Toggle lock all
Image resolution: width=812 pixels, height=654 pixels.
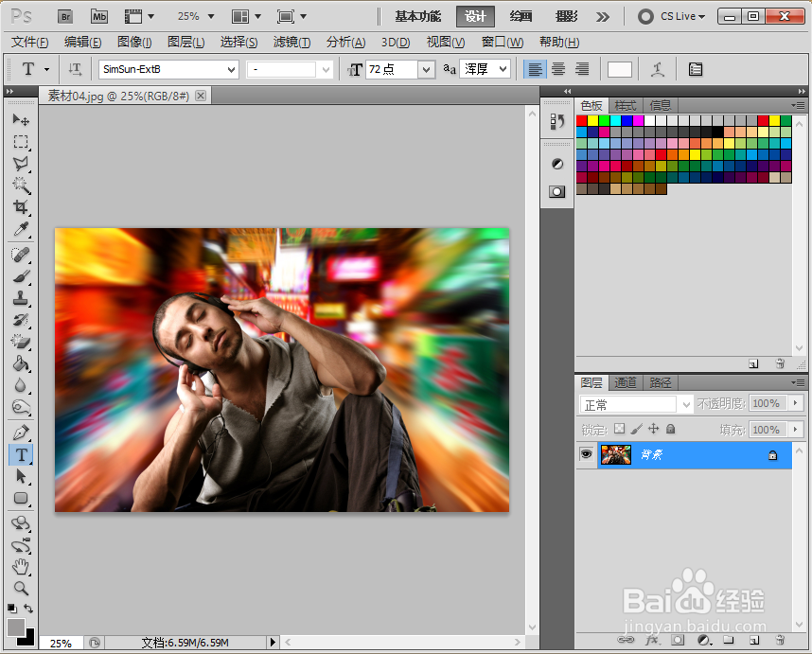click(x=671, y=429)
